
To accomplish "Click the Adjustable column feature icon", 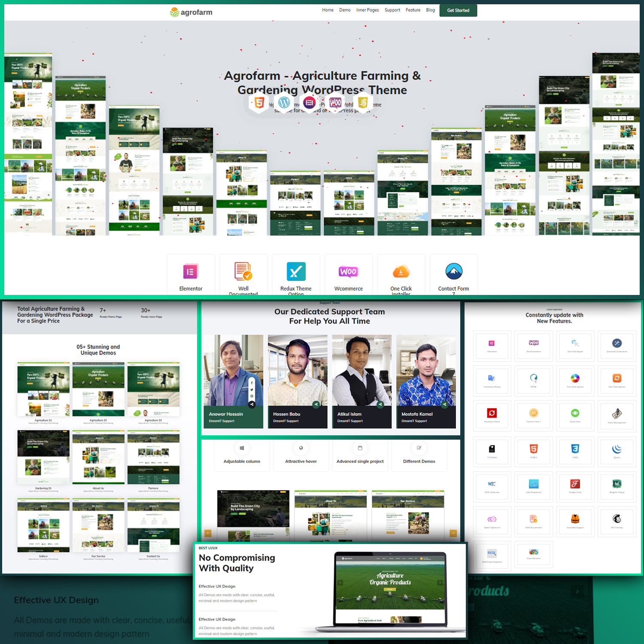I will point(242,448).
